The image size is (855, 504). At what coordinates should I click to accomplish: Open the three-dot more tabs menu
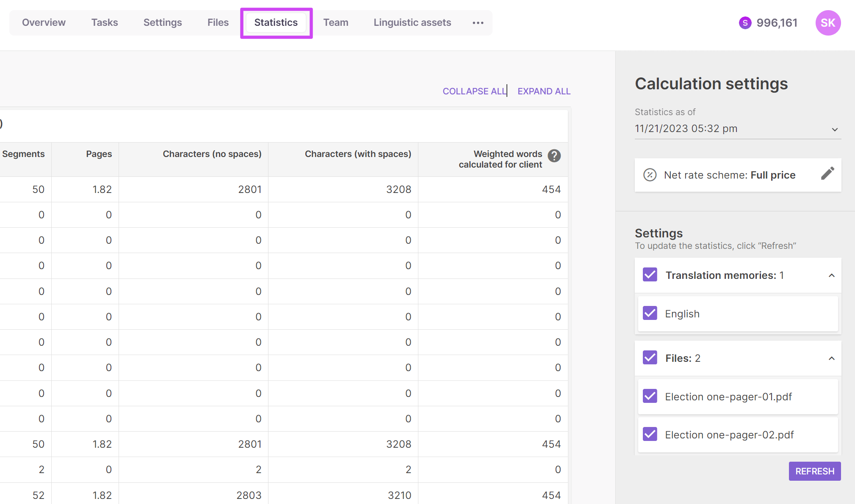tap(478, 23)
